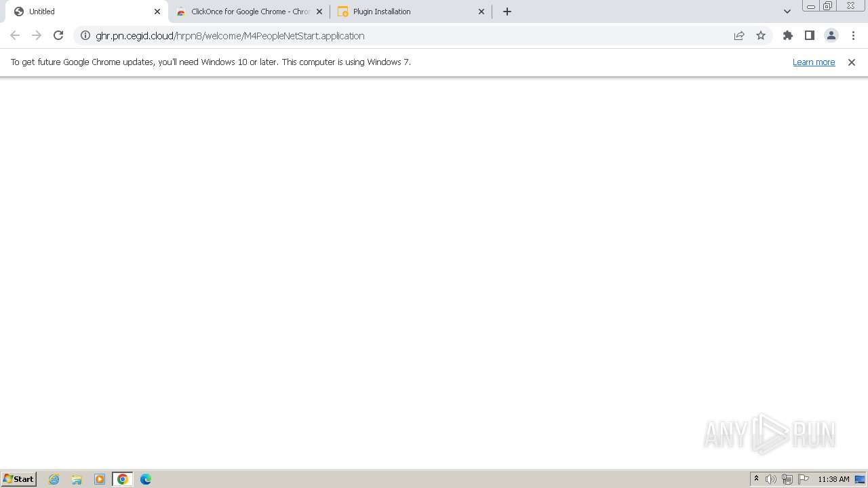
Task: Select the Chrome taskbar button
Action: [123, 479]
